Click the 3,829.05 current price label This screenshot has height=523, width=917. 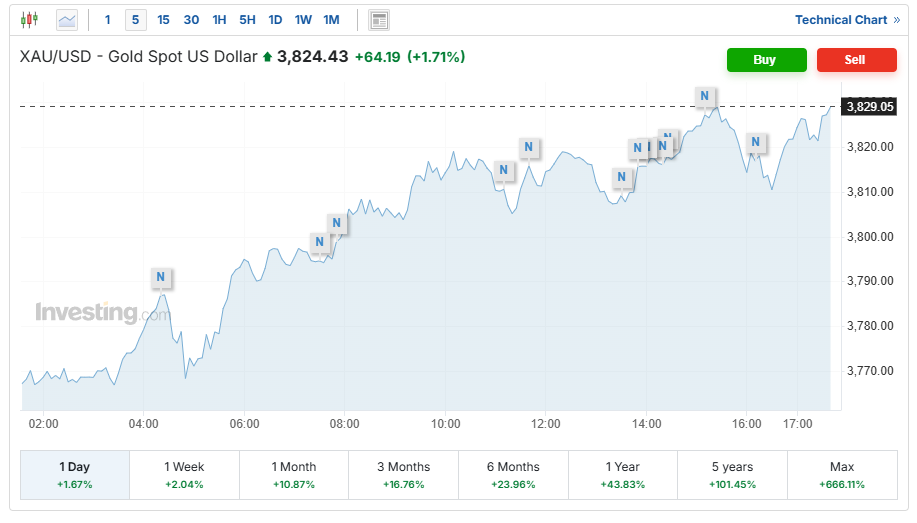pyautogui.click(x=870, y=106)
